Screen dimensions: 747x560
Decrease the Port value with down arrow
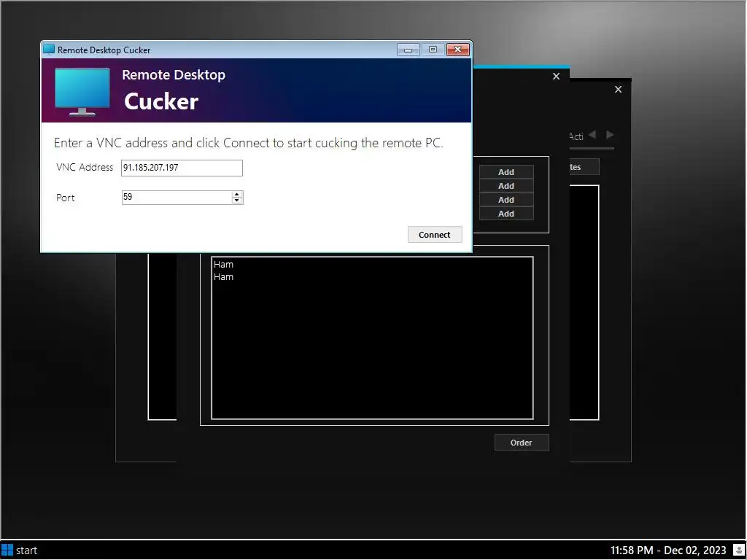pos(237,201)
